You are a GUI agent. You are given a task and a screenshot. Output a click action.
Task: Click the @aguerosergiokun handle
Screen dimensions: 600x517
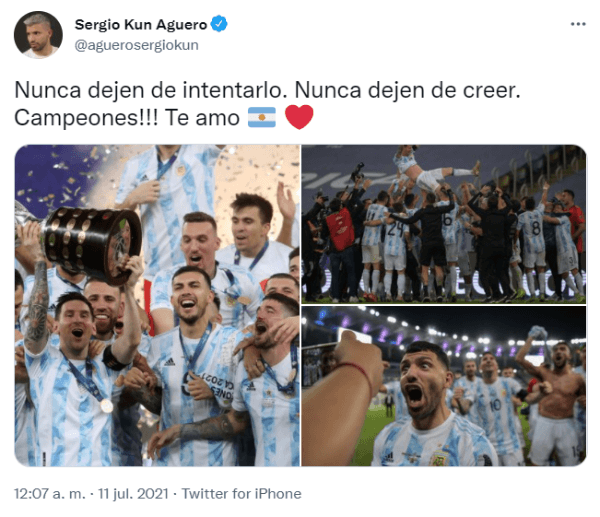[137, 45]
